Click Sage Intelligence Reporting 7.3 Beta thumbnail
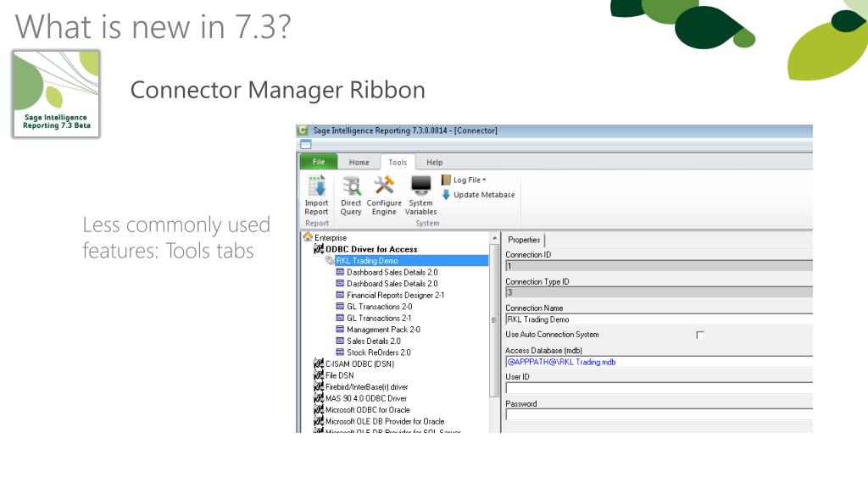 pyautogui.click(x=56, y=93)
